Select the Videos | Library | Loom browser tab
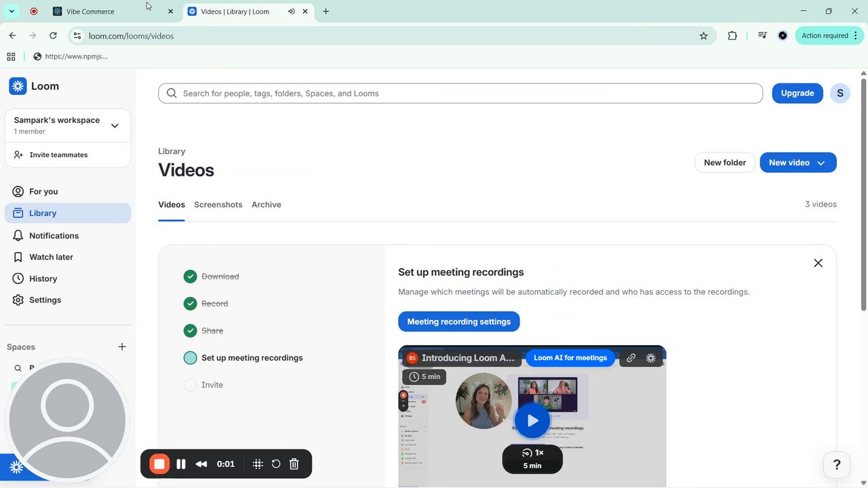 pyautogui.click(x=248, y=12)
